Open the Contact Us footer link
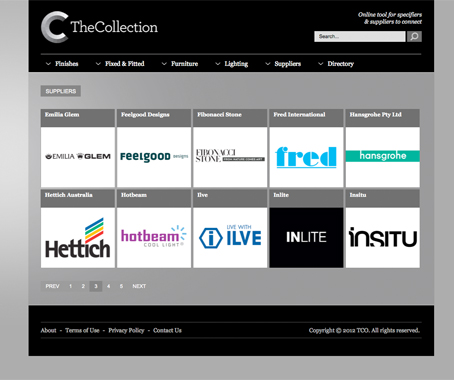Viewport: 454px width, 380px height. (x=167, y=331)
